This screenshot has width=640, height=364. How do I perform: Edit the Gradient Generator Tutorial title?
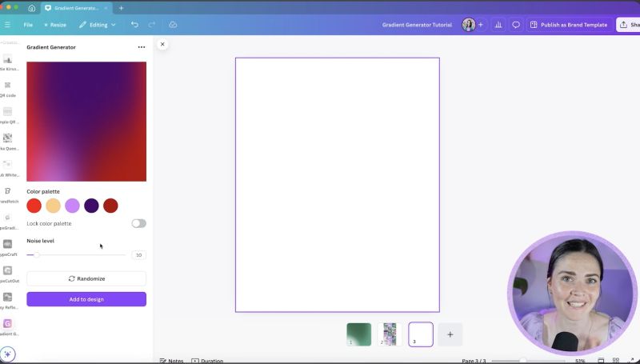[x=417, y=25]
